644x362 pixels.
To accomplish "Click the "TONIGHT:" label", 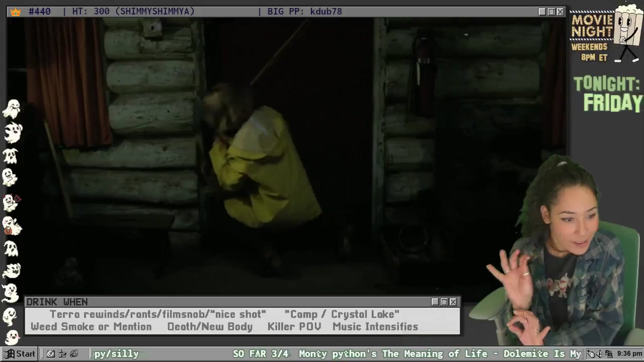I will pyautogui.click(x=606, y=84).
